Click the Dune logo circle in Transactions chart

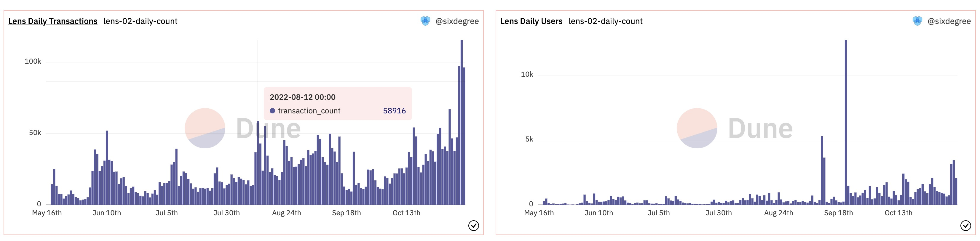(205, 128)
